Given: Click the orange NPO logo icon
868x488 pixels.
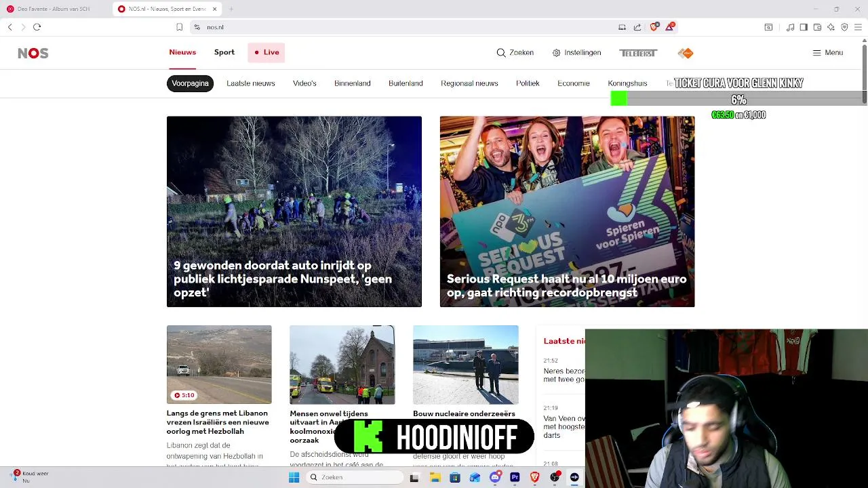Looking at the screenshot, I should [686, 53].
